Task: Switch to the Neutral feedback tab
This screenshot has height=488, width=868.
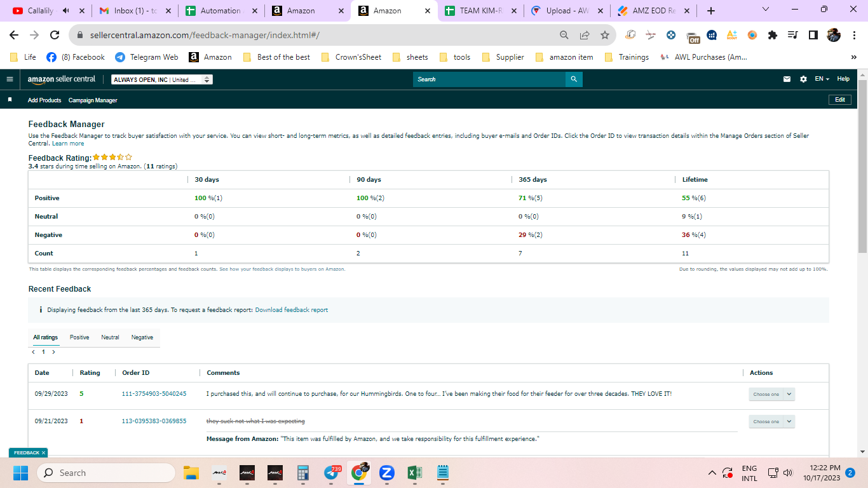Action: click(x=110, y=337)
